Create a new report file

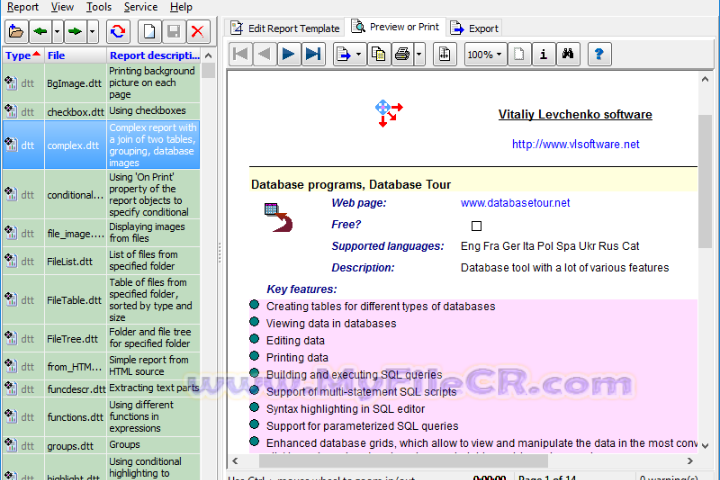[150, 32]
